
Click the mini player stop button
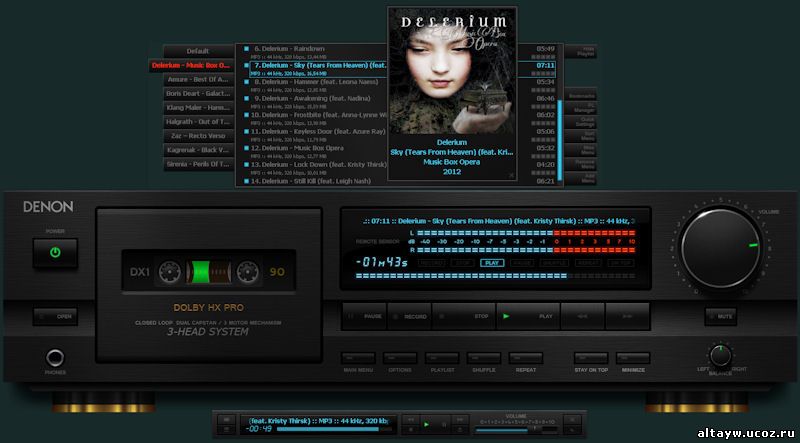410,430
